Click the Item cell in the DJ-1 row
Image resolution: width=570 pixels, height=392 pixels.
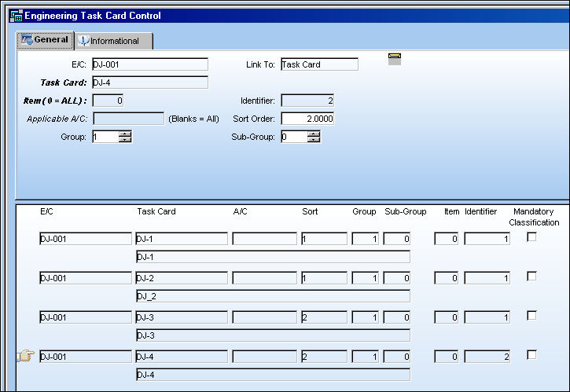447,239
